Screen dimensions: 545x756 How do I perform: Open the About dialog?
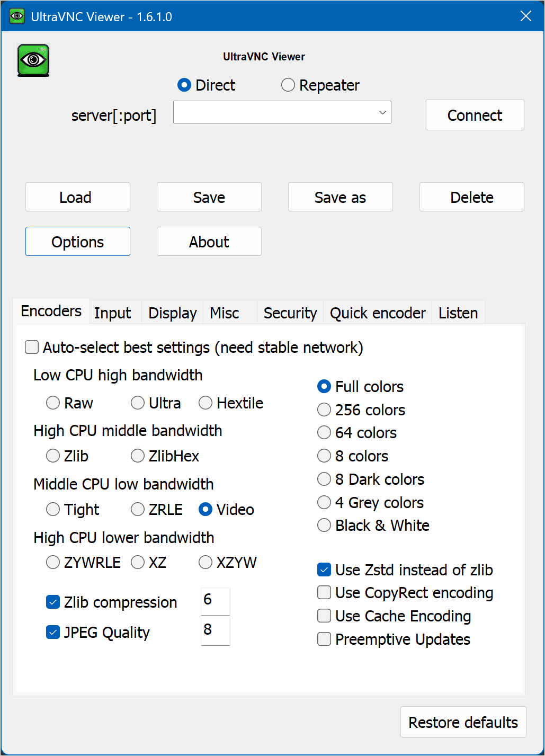pyautogui.click(x=209, y=242)
